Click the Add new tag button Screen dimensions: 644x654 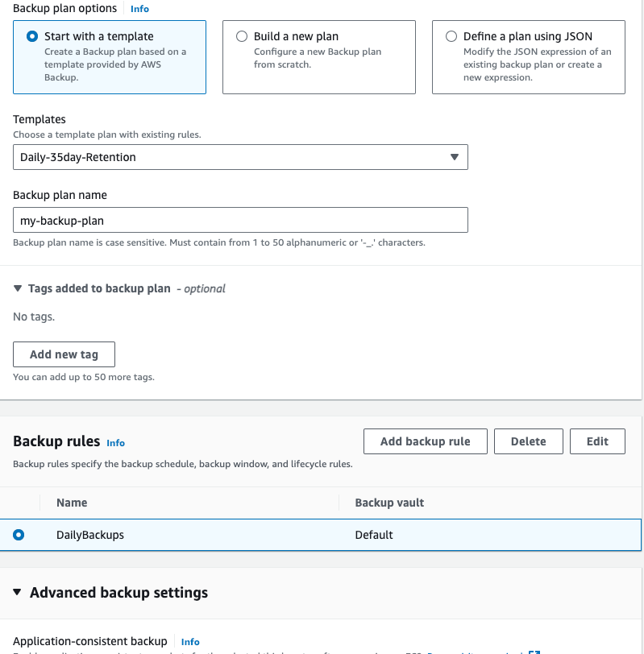coord(64,354)
